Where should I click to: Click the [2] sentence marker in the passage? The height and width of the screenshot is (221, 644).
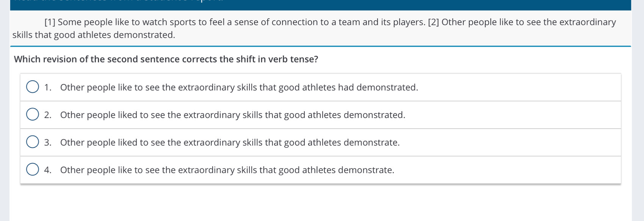433,22
